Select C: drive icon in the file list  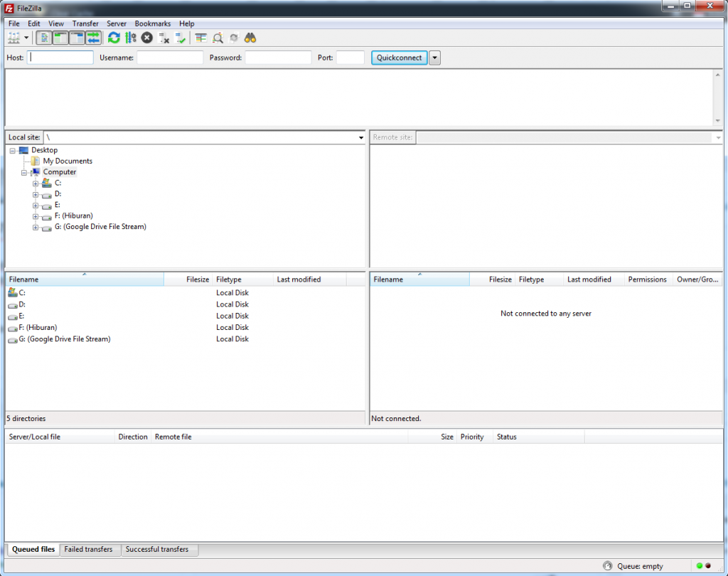pyautogui.click(x=13, y=293)
